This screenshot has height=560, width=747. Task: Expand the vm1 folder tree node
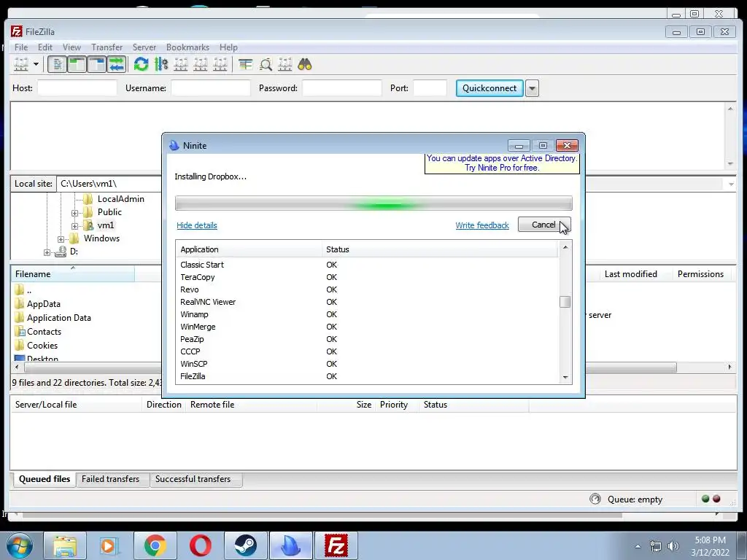point(75,226)
